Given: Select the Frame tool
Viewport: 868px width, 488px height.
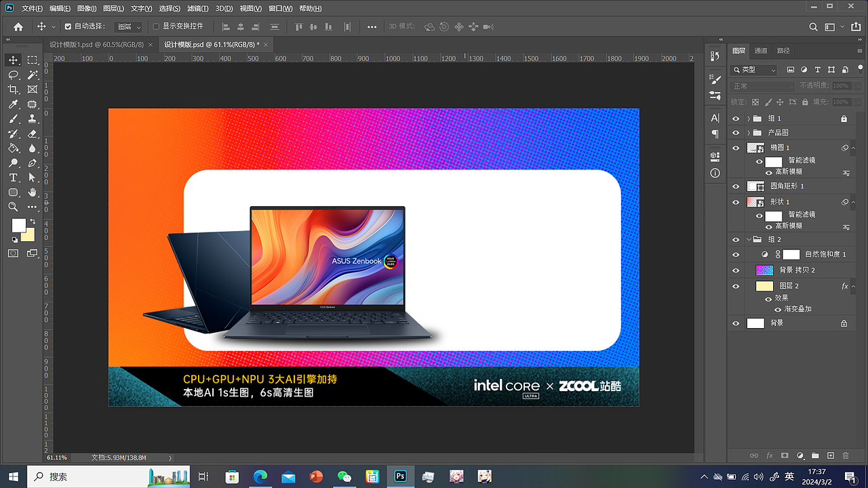Looking at the screenshot, I should [x=32, y=89].
